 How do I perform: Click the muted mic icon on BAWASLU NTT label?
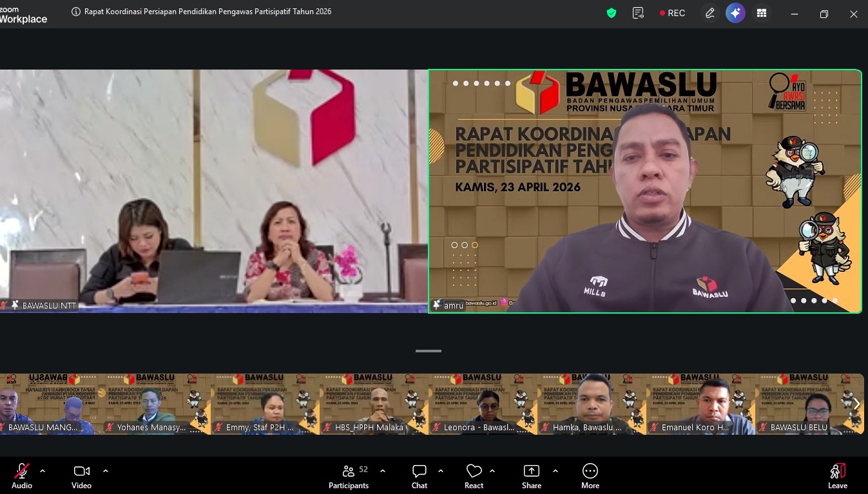pyautogui.click(x=4, y=305)
